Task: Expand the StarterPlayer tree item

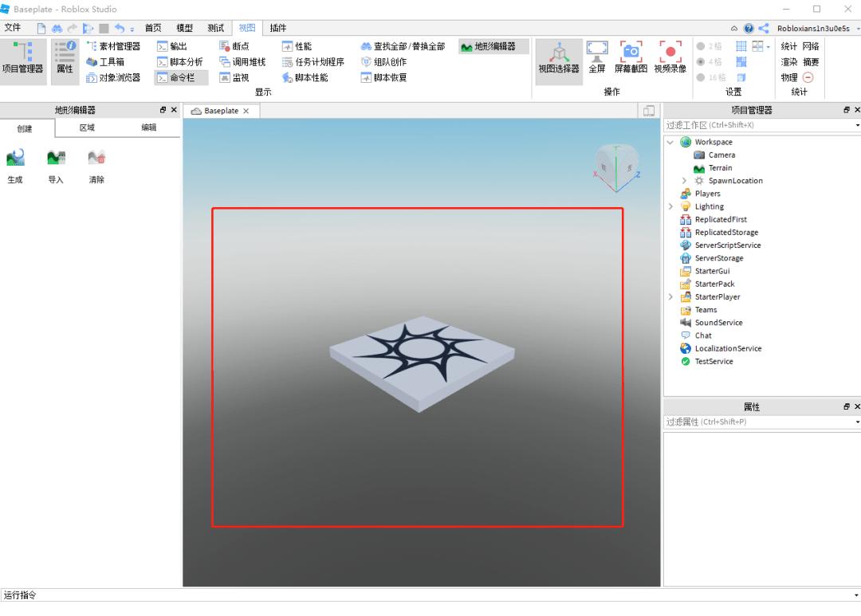Action: point(670,297)
